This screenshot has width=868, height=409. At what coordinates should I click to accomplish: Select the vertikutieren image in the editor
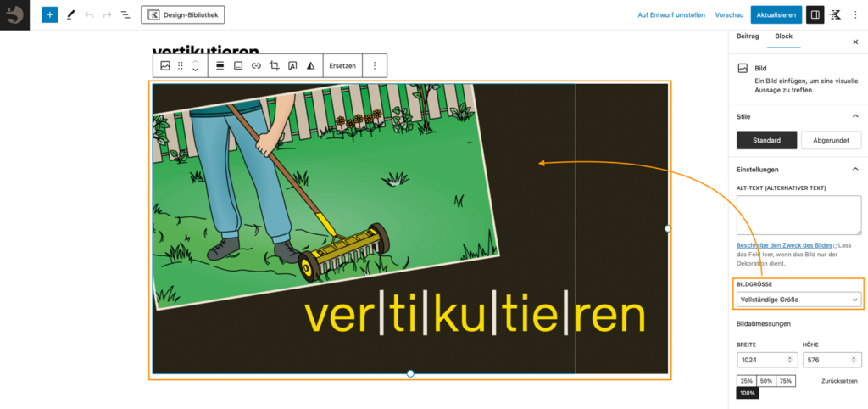[x=410, y=229]
